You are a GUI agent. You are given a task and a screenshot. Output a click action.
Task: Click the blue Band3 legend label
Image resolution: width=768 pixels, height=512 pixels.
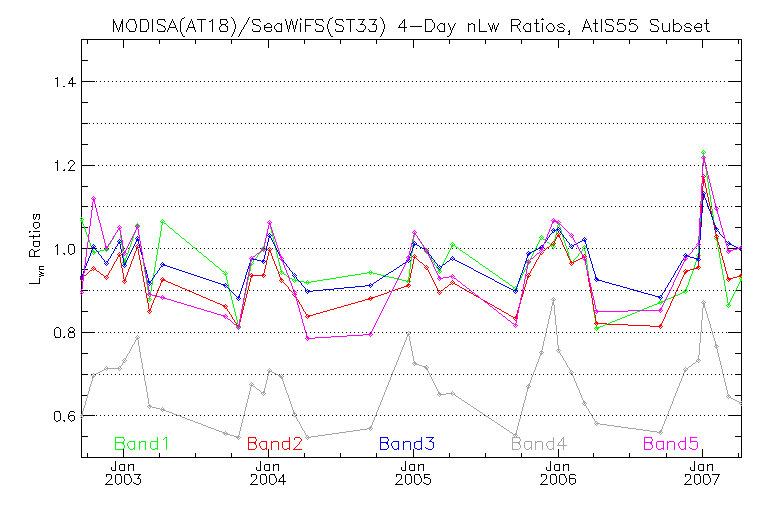point(407,444)
